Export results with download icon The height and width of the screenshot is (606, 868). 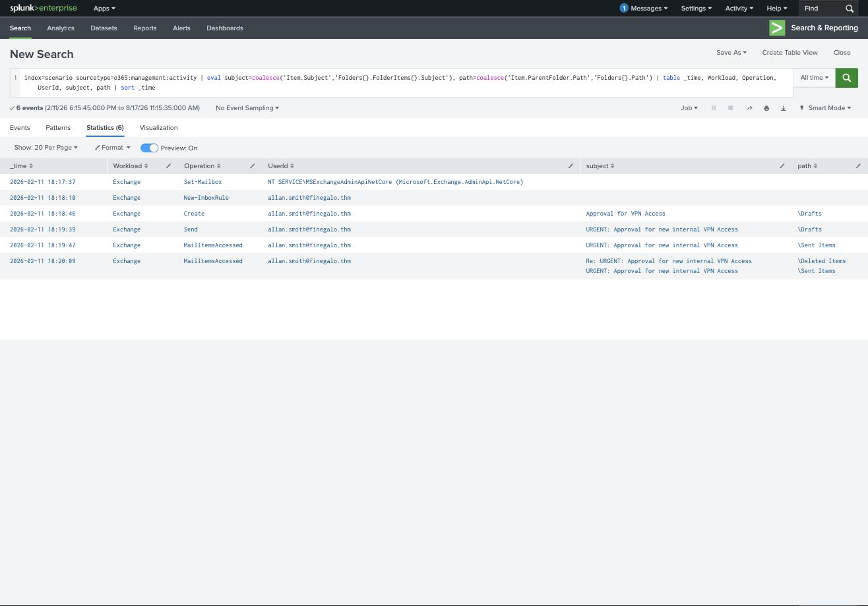784,108
